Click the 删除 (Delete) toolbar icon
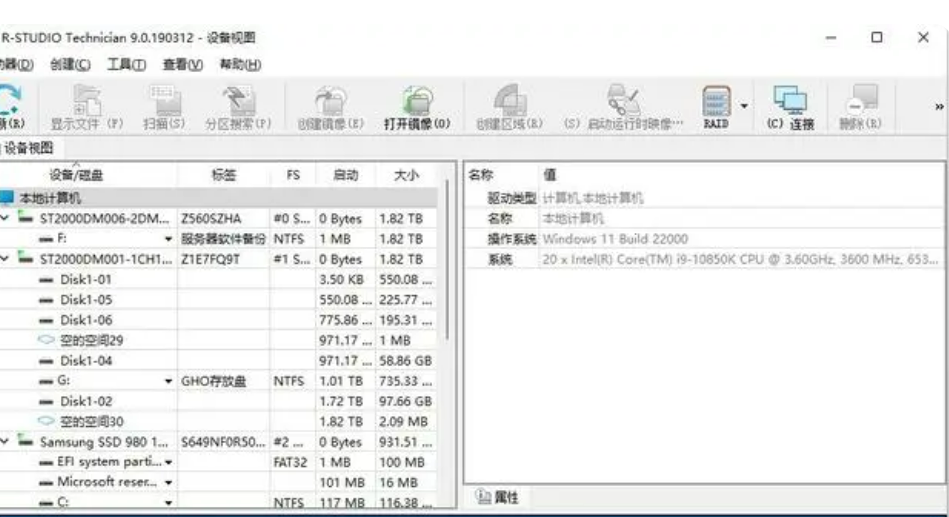949x517 pixels. tap(860, 103)
